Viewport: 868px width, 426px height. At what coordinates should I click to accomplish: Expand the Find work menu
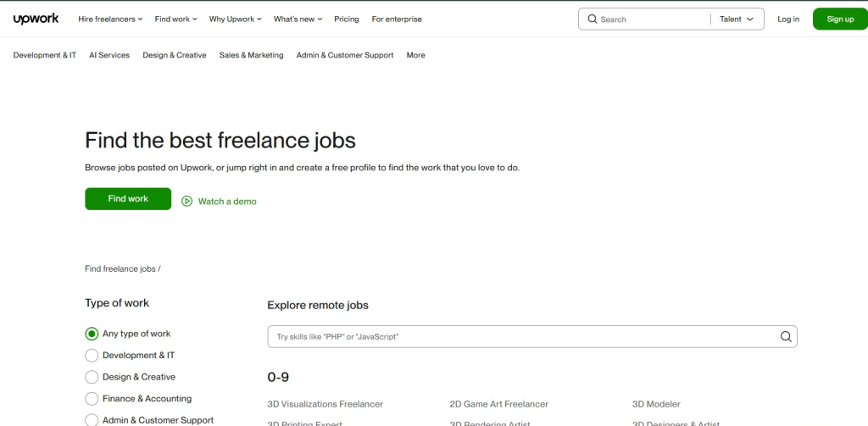175,19
